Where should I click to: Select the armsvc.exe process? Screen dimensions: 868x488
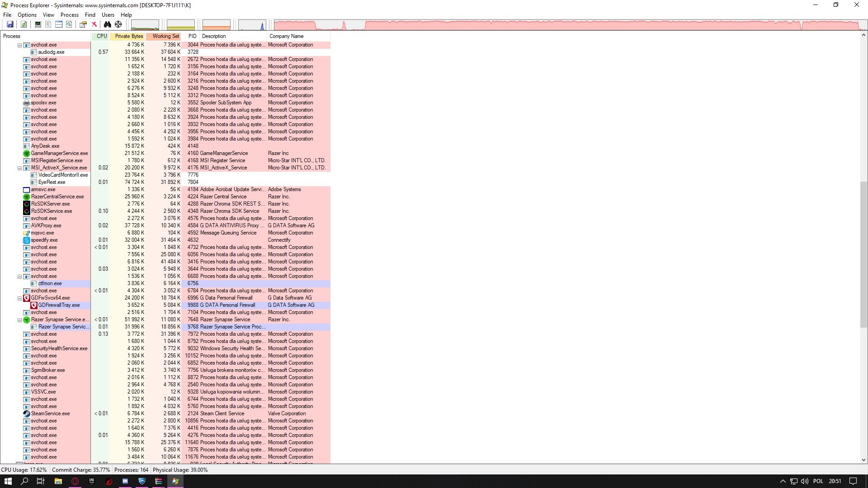pos(43,189)
